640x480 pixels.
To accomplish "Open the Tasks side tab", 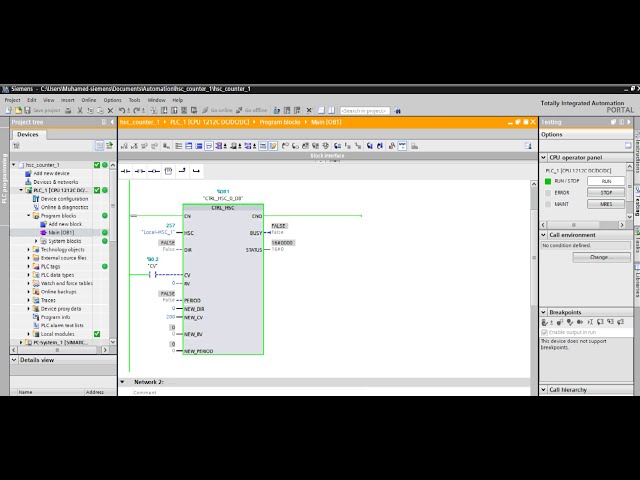I will click(637, 244).
